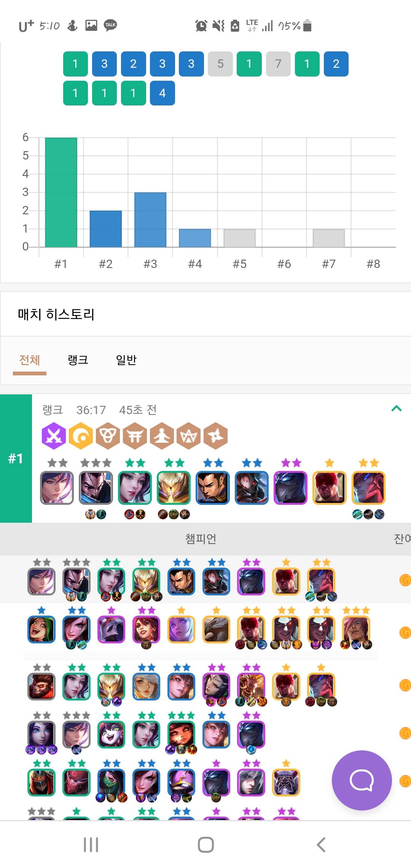Tap the gray placement badge showing 5
This screenshot has height=868, width=411.
220,64
